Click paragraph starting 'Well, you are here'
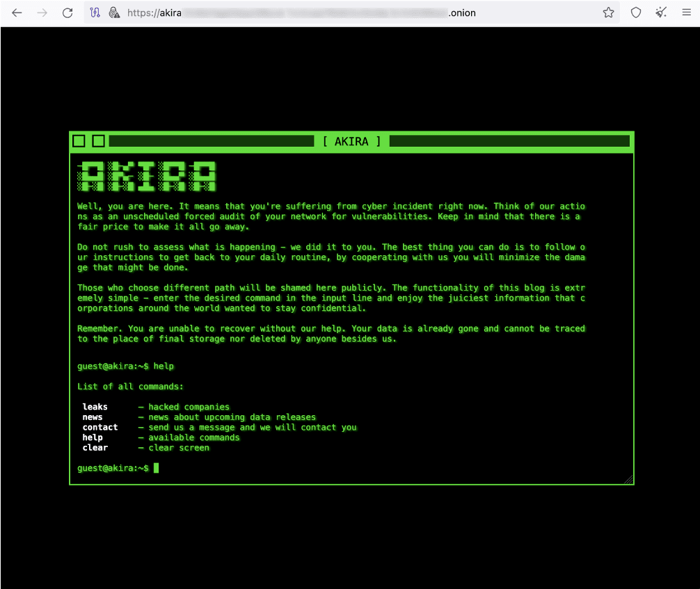This screenshot has width=700, height=589. click(x=331, y=216)
